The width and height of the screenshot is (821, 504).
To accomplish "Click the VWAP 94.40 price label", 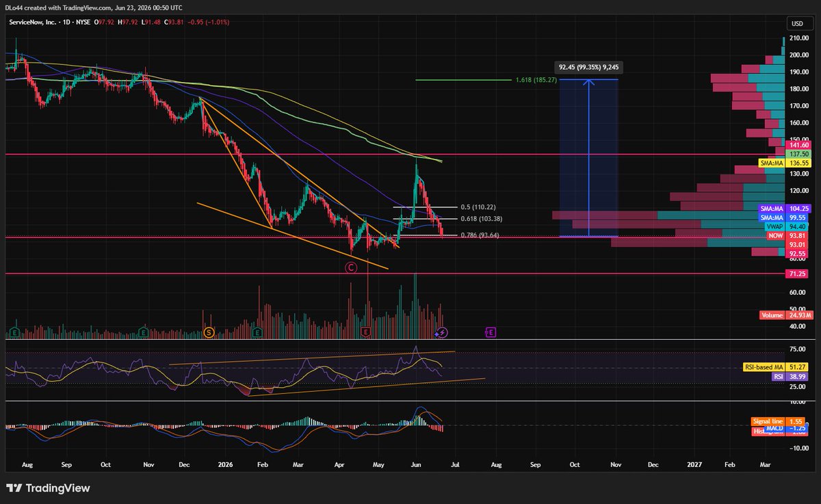I will [x=787, y=226].
